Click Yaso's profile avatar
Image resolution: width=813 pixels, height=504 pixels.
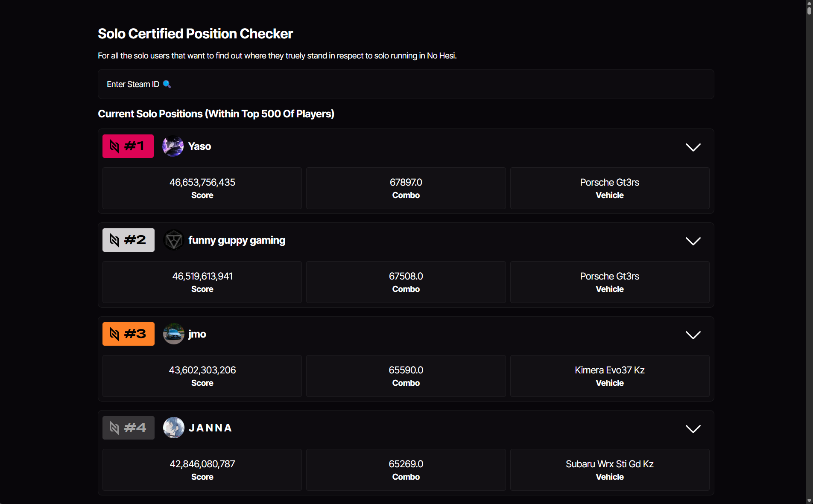click(173, 146)
